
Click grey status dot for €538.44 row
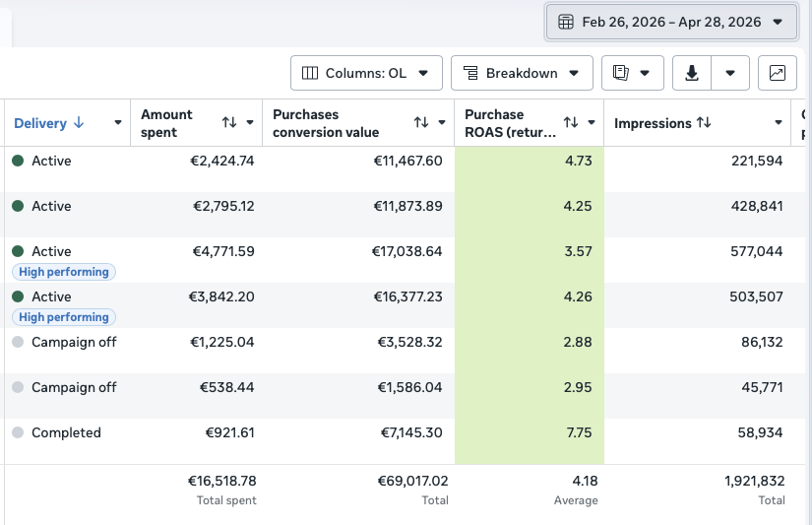pyautogui.click(x=18, y=387)
